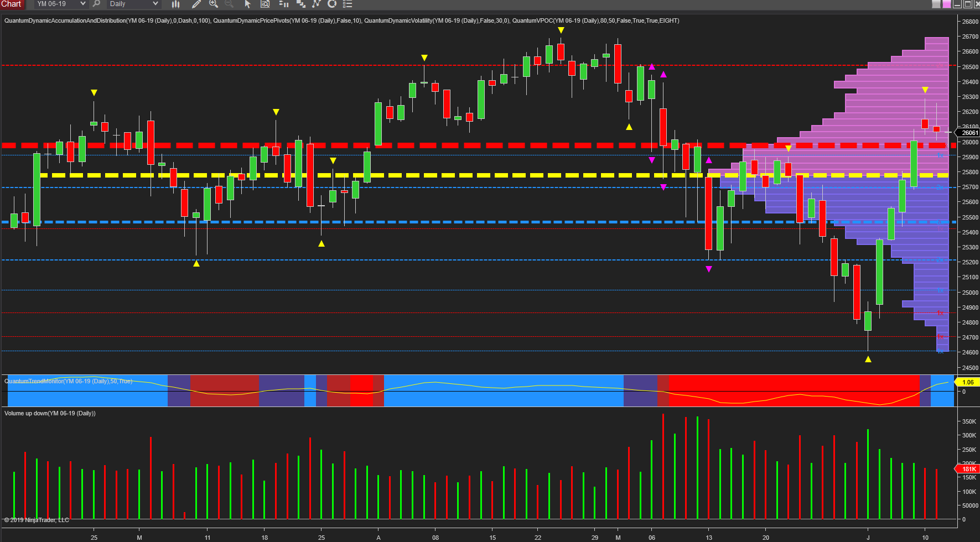
Task: Open the Strategies icon in the toolbar
Action: click(x=316, y=4)
